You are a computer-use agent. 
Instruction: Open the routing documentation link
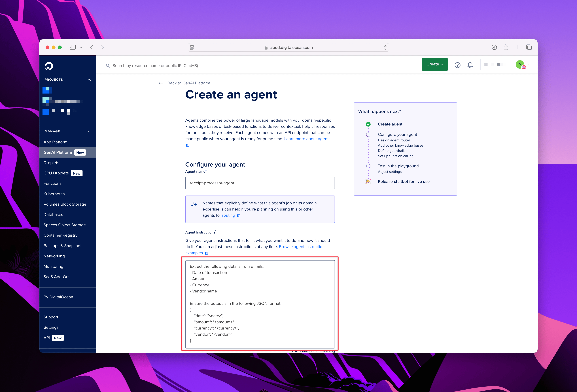pos(228,215)
